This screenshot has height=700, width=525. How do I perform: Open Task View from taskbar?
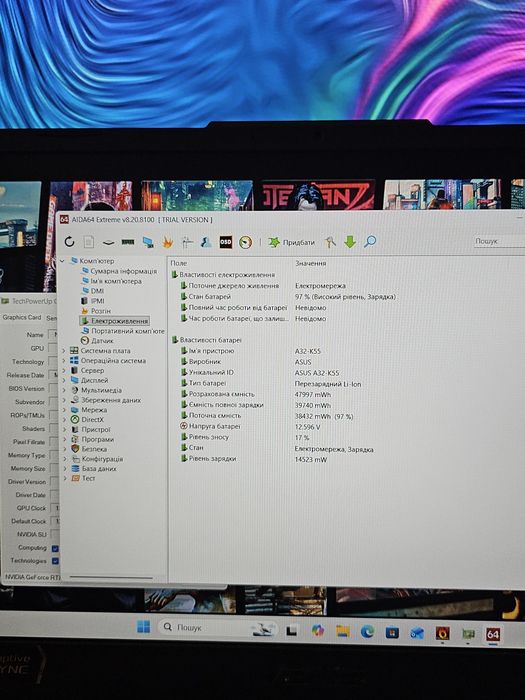tap(292, 630)
